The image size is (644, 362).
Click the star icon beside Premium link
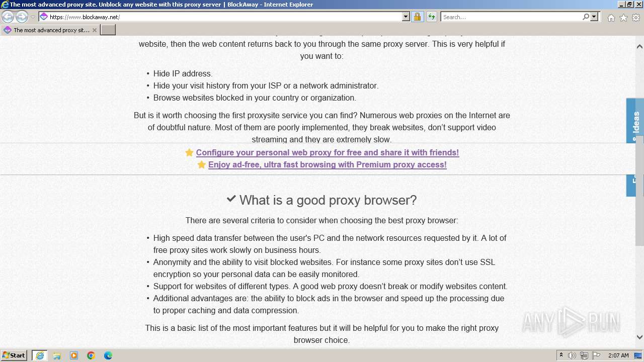[201, 164]
